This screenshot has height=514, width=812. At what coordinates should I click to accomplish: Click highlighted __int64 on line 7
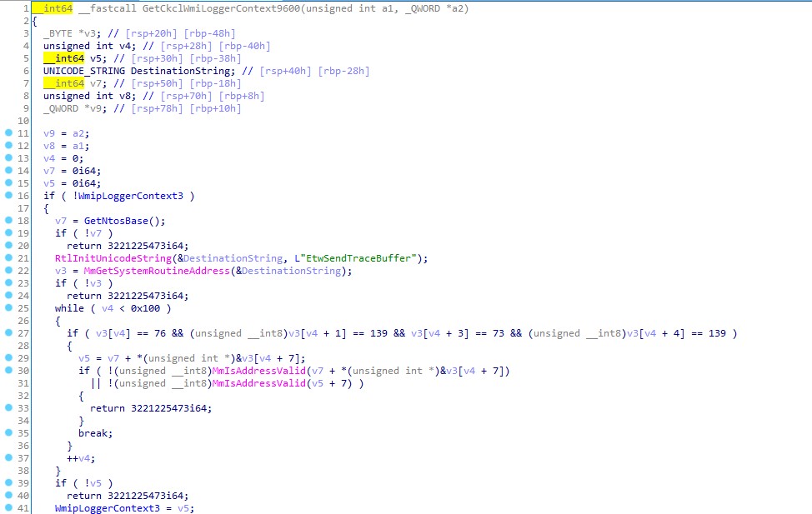pos(63,83)
